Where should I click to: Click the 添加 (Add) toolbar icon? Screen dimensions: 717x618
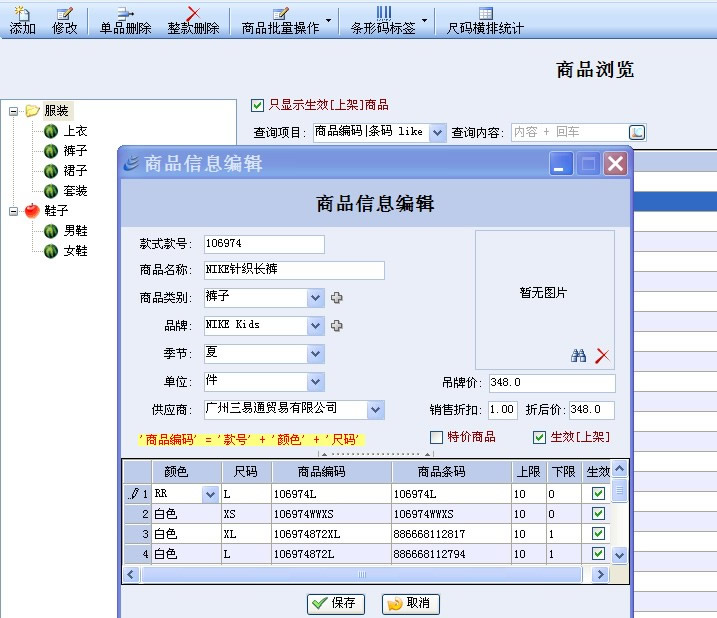pos(22,21)
